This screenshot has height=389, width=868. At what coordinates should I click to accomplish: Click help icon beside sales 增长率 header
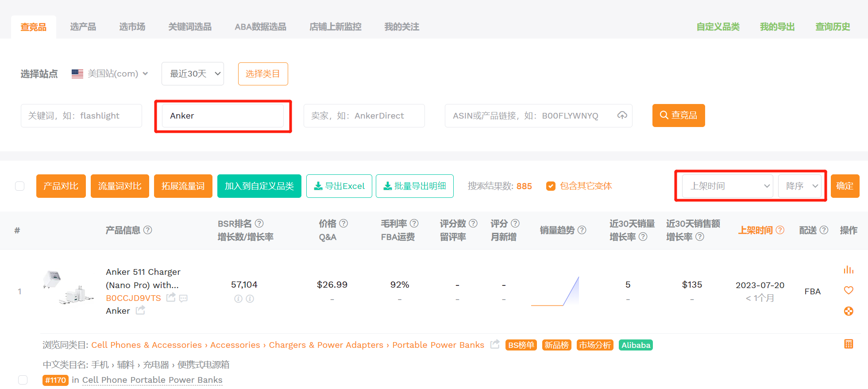point(643,237)
